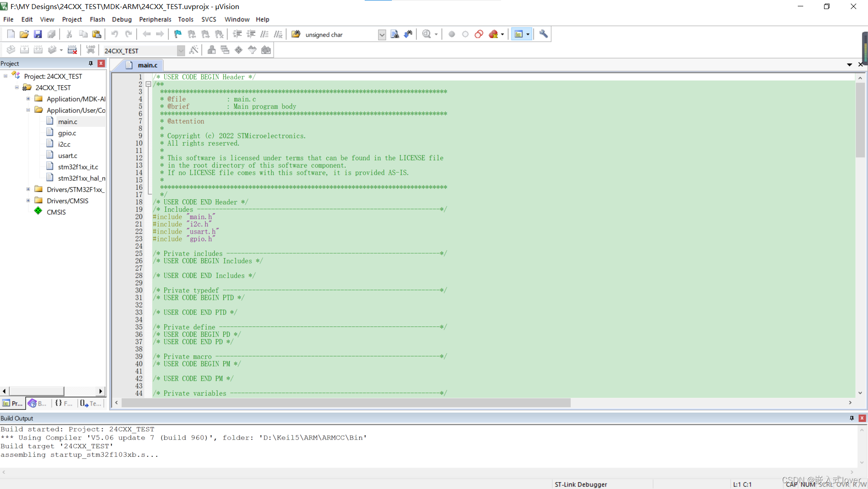Image resolution: width=868 pixels, height=489 pixels.
Task: Open the Debug menu
Action: [122, 19]
